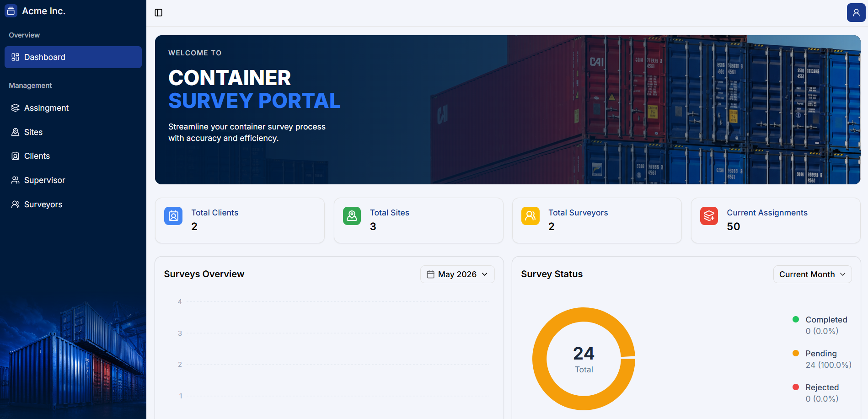Expand the Current Month period dropdown
Viewport: 868px width, 419px height.
[x=812, y=274]
